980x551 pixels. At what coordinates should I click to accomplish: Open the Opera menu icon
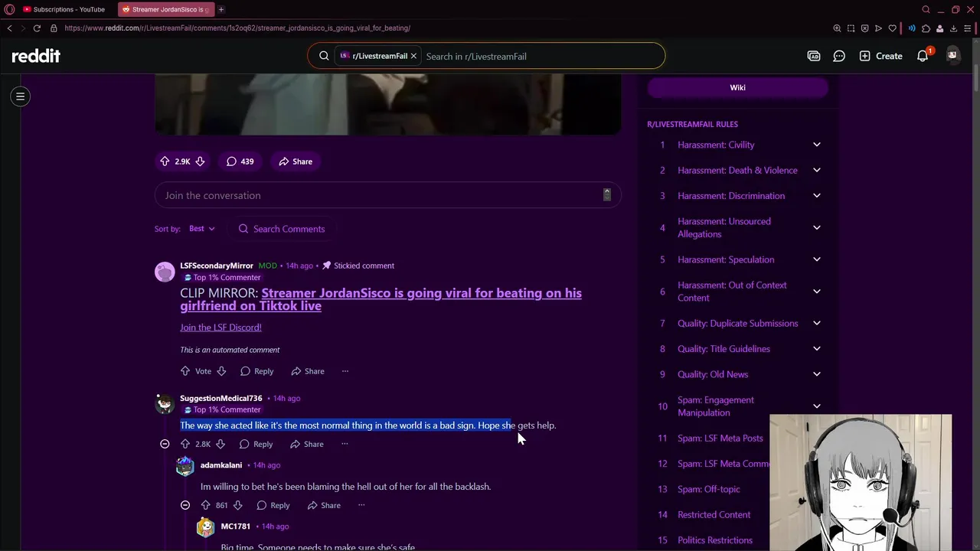point(9,9)
